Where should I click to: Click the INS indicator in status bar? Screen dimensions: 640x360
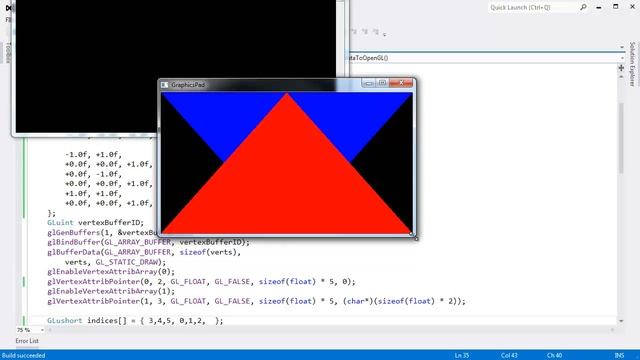619,356
